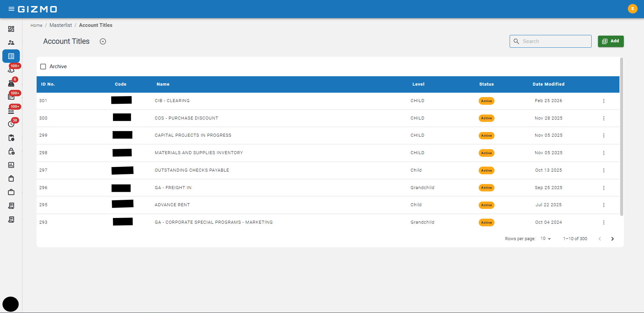Image resolution: width=644 pixels, height=313 pixels.
Task: Open the rows per page dropdown
Action: [x=546, y=239]
